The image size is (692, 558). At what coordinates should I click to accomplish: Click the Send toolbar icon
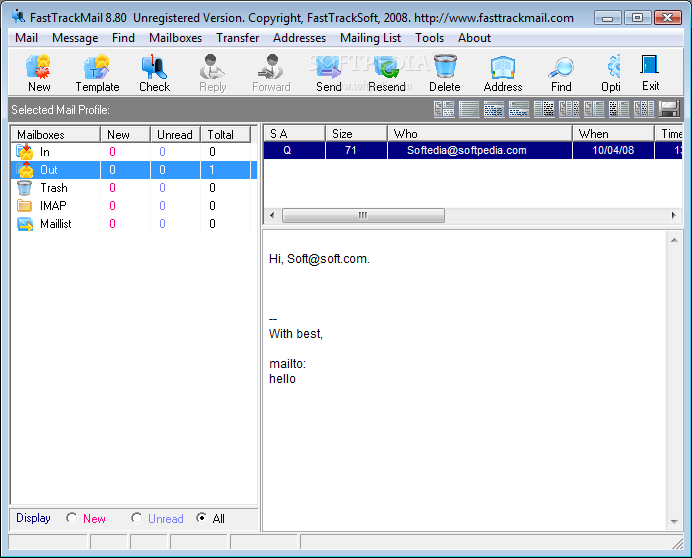(329, 67)
